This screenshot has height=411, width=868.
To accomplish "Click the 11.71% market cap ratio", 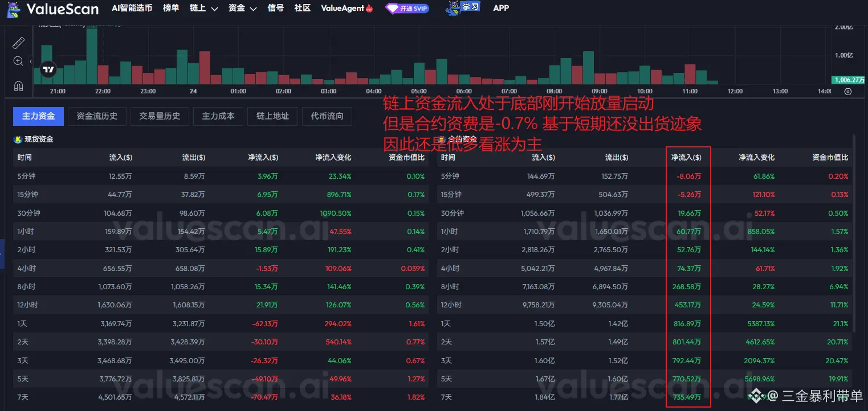I will pyautogui.click(x=840, y=305).
